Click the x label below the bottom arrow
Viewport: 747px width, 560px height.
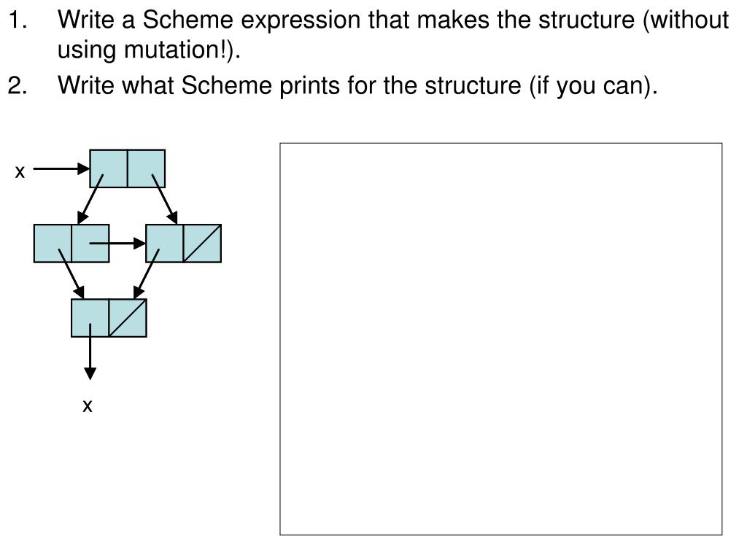click(88, 405)
